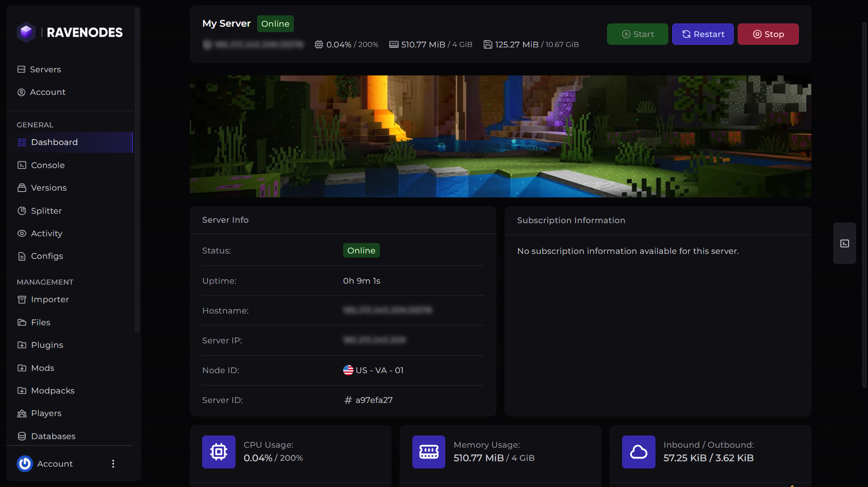This screenshot has width=868, height=487.
Task: Click the account avatar power icon
Action: click(25, 464)
